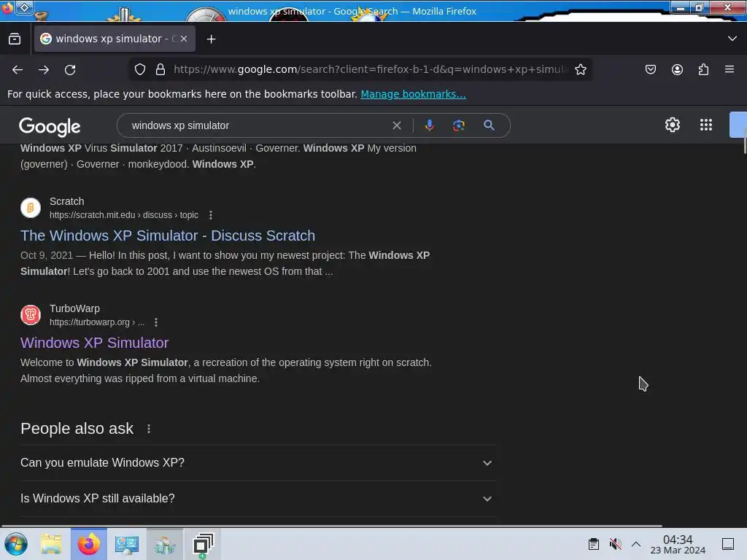The width and height of the screenshot is (747, 560).
Task: Open the Extensions puzzle icon
Action: tap(703, 69)
